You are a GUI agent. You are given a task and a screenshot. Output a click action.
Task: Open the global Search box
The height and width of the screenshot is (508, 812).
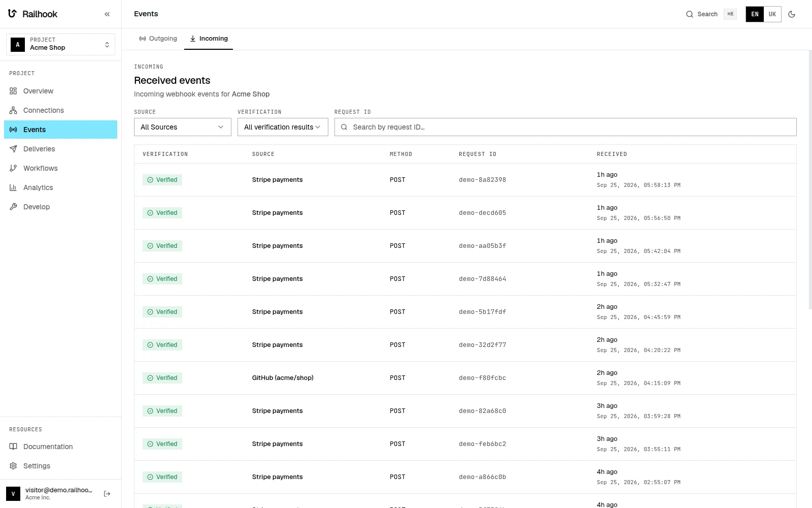click(x=710, y=14)
